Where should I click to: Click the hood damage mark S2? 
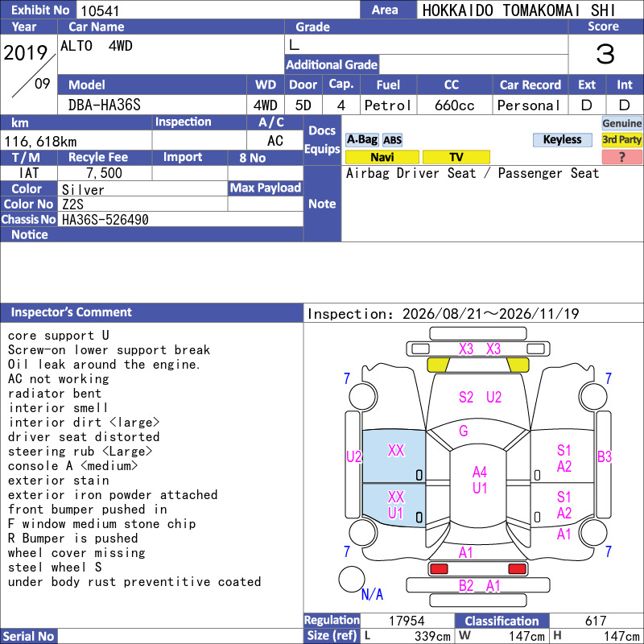(466, 397)
